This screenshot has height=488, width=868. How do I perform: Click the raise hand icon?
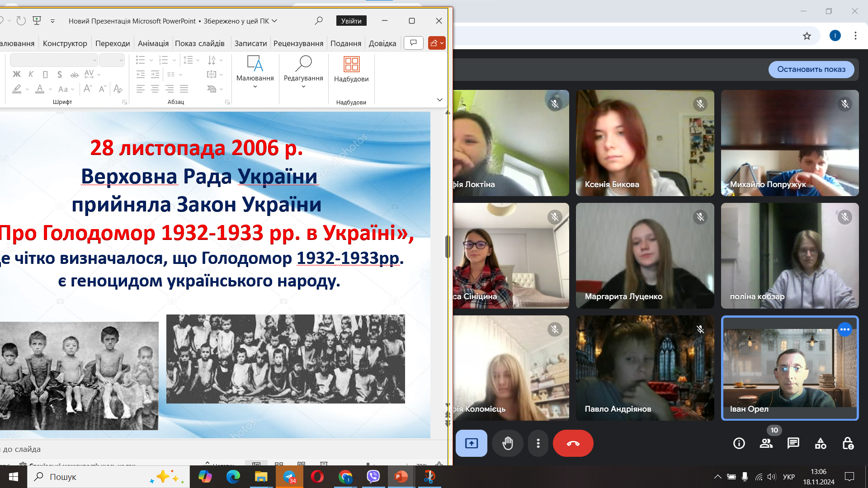click(508, 443)
